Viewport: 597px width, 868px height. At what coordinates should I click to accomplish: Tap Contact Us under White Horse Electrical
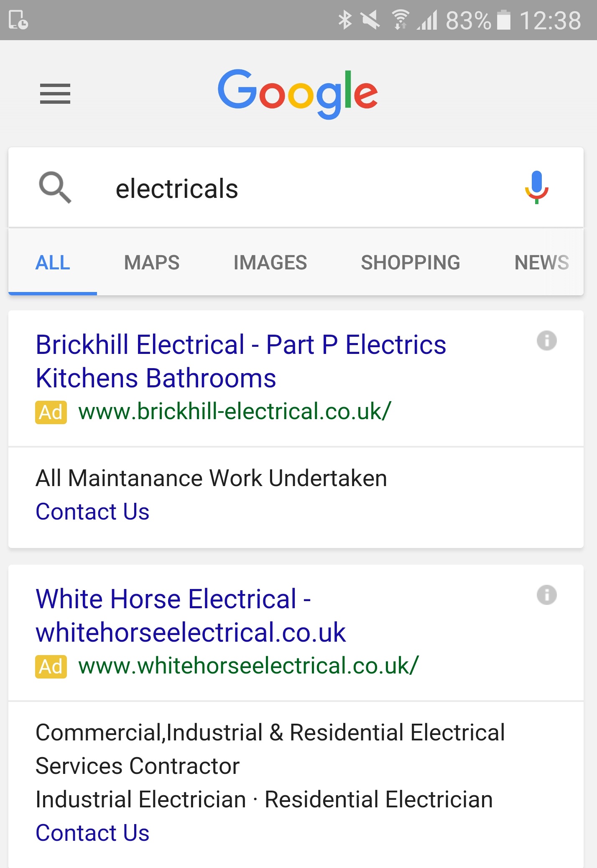tap(92, 833)
